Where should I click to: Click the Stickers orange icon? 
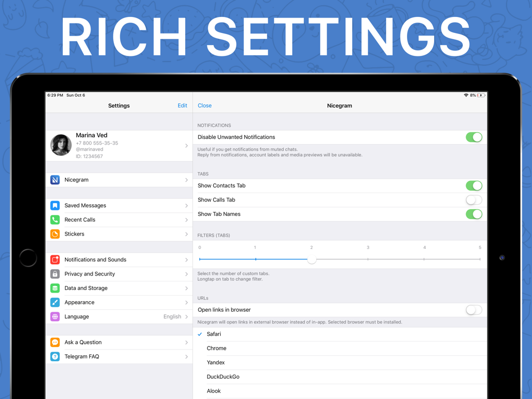click(x=55, y=234)
